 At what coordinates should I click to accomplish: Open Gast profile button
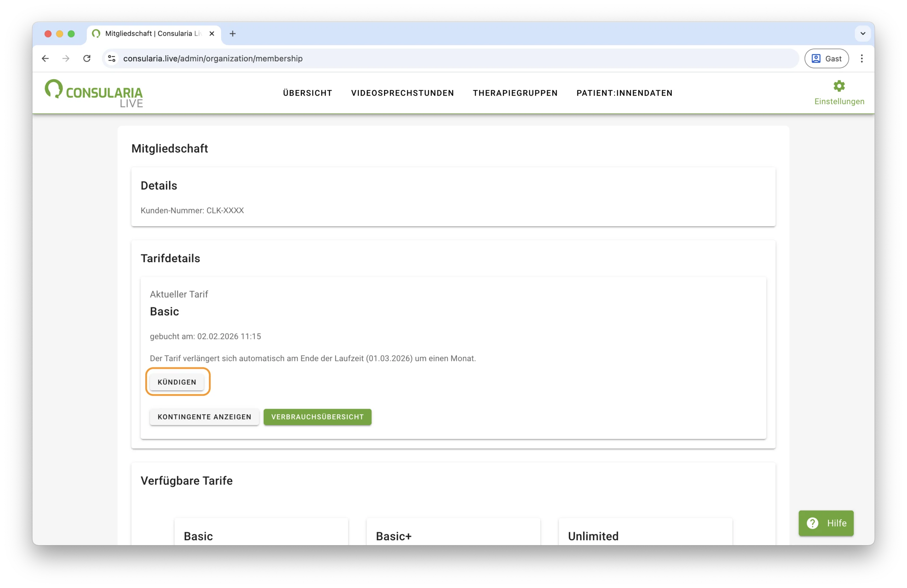tap(826, 58)
